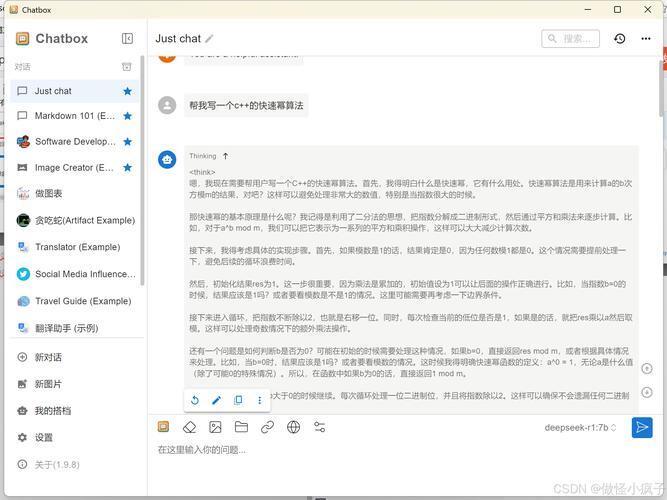Regenerate the reply with the refresh icon
This screenshot has width=667, height=500.
click(195, 400)
